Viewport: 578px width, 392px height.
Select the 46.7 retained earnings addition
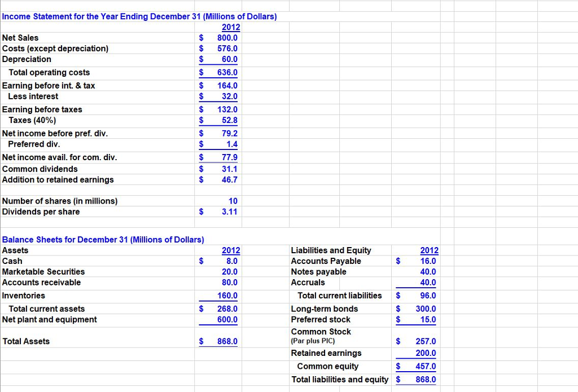[229, 179]
